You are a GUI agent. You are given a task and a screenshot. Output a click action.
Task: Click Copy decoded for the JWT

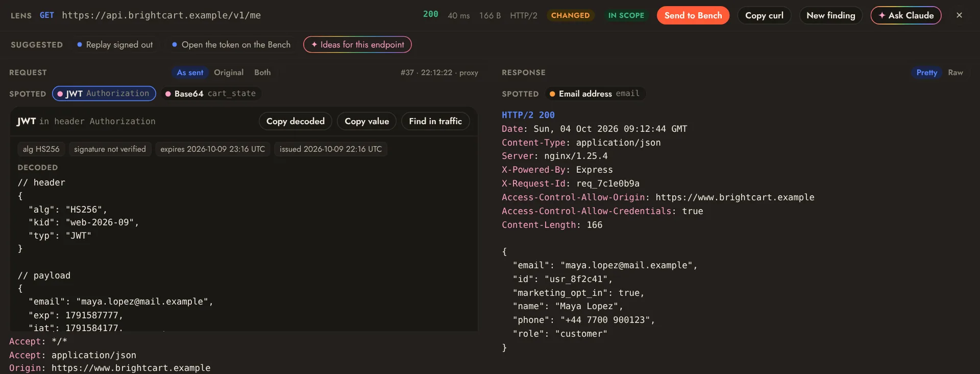point(296,121)
